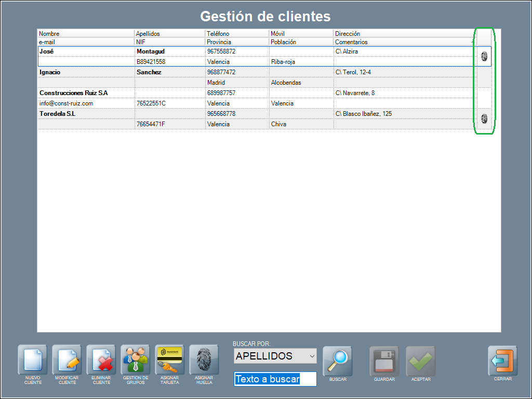Image resolution: width=532 pixels, height=399 pixels.
Task: Close window with Cerrar button
Action: point(502,361)
